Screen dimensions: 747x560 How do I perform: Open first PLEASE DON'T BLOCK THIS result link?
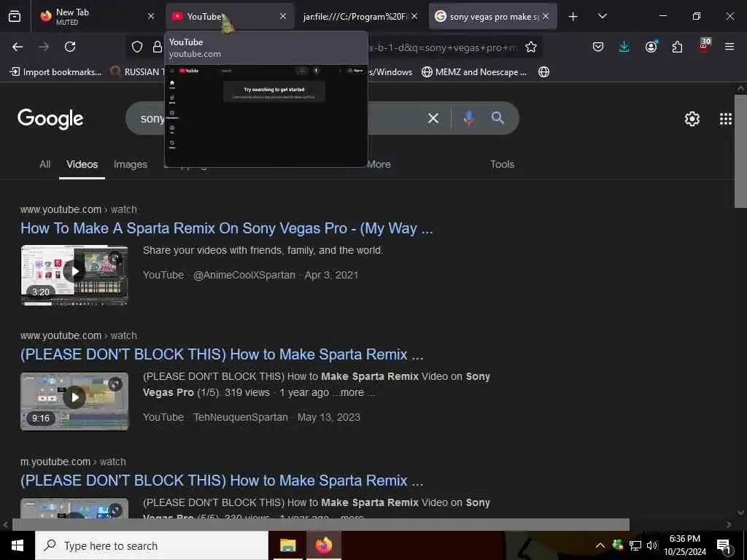tap(222, 354)
